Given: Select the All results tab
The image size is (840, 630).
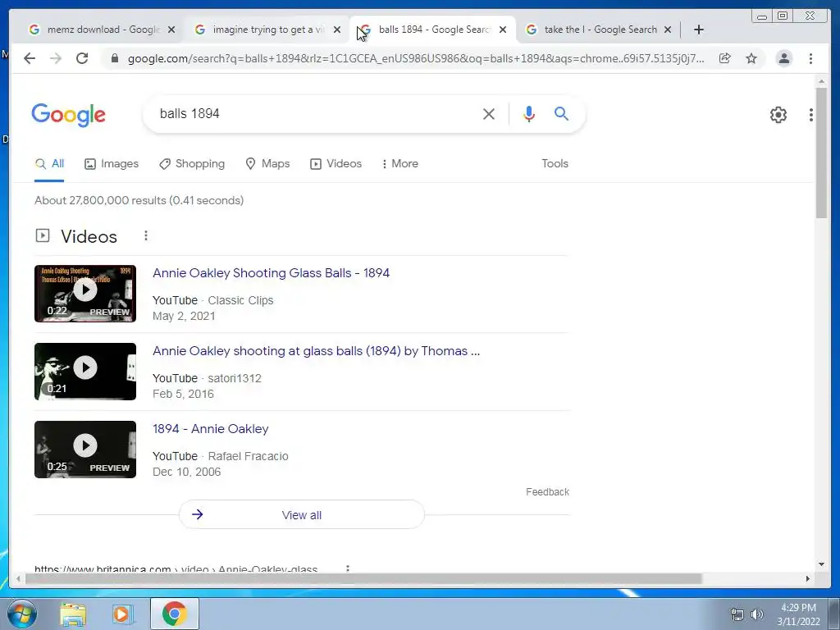Looking at the screenshot, I should 49,164.
